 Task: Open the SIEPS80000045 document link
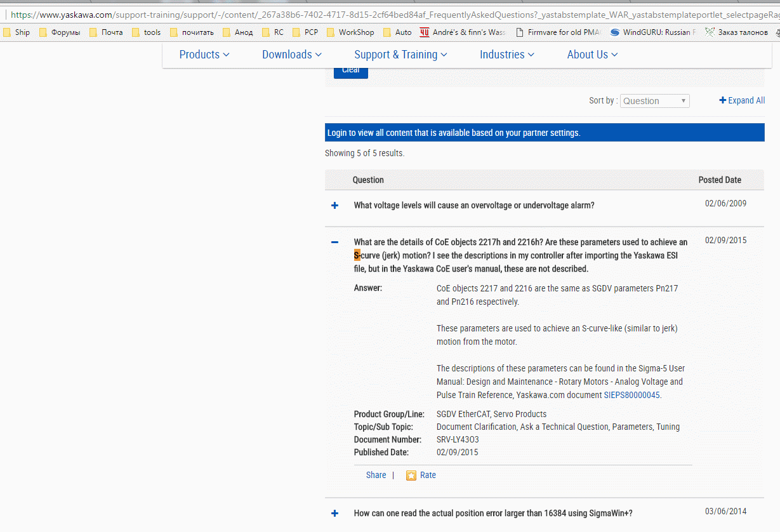click(x=631, y=395)
